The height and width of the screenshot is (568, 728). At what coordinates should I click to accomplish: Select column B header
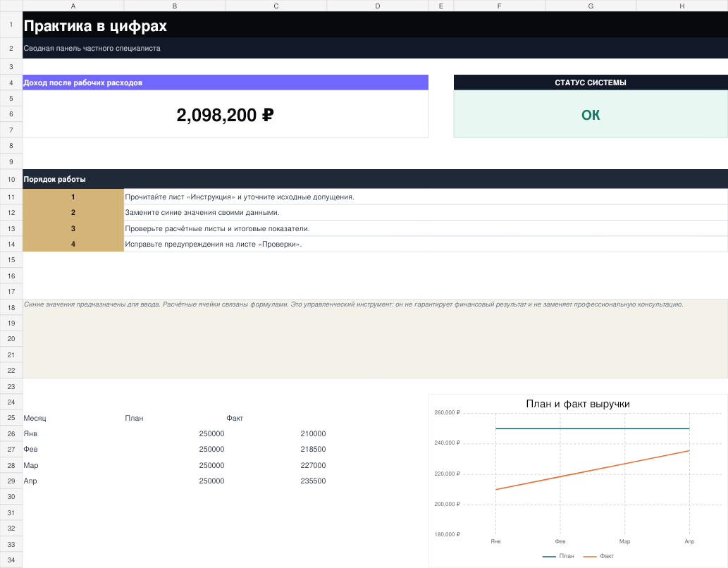click(175, 6)
